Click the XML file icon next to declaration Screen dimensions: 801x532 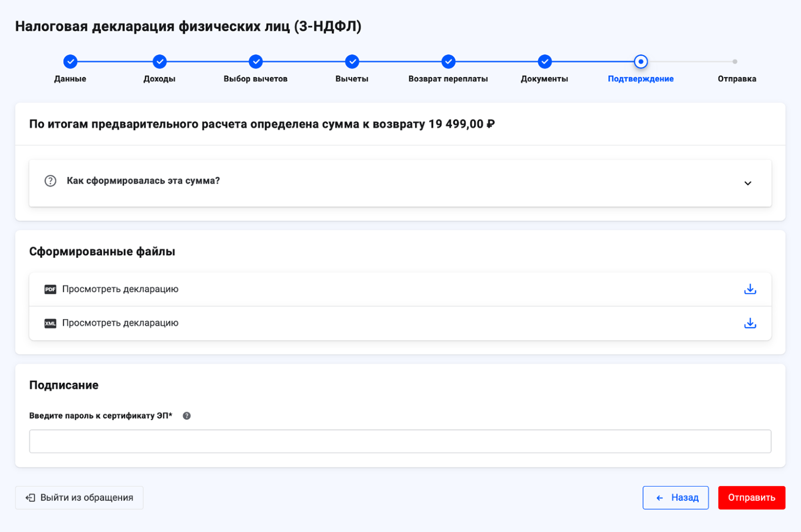(x=51, y=323)
